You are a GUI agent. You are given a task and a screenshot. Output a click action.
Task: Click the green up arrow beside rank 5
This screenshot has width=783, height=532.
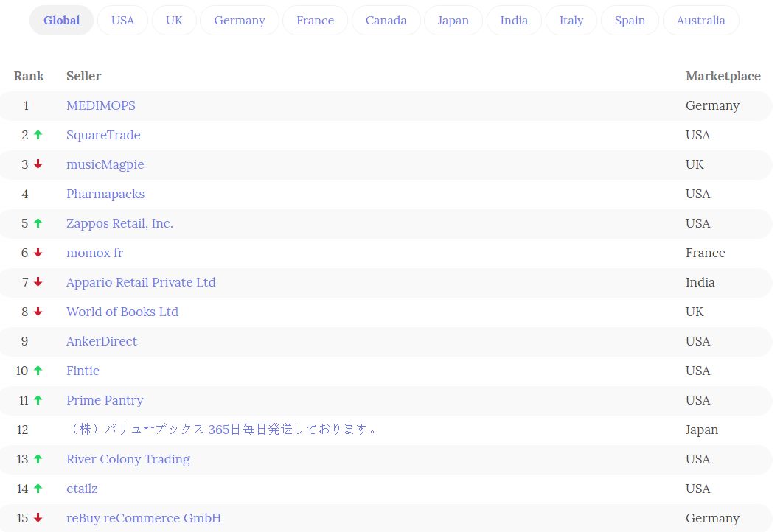(x=38, y=223)
